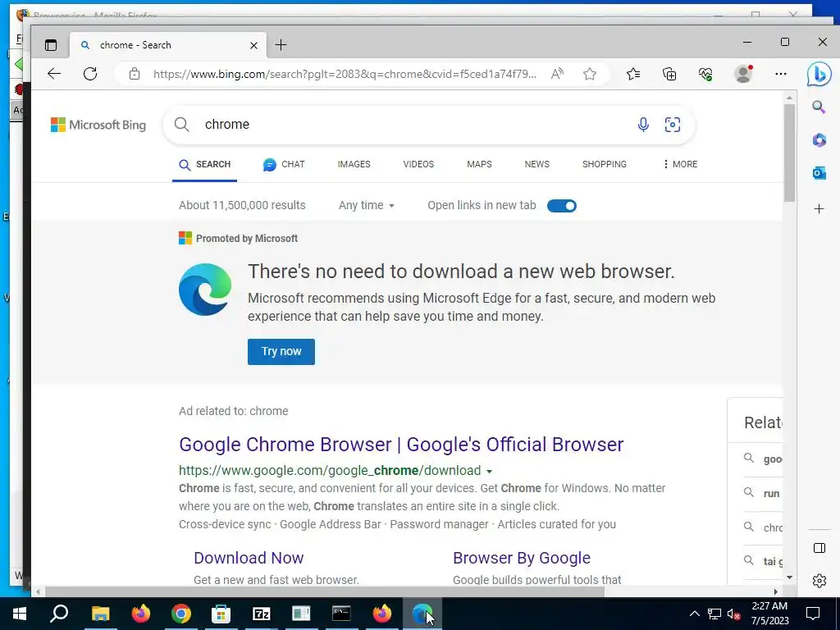The image size is (840, 630).
Task: Switch to NEWS results
Action: click(536, 164)
